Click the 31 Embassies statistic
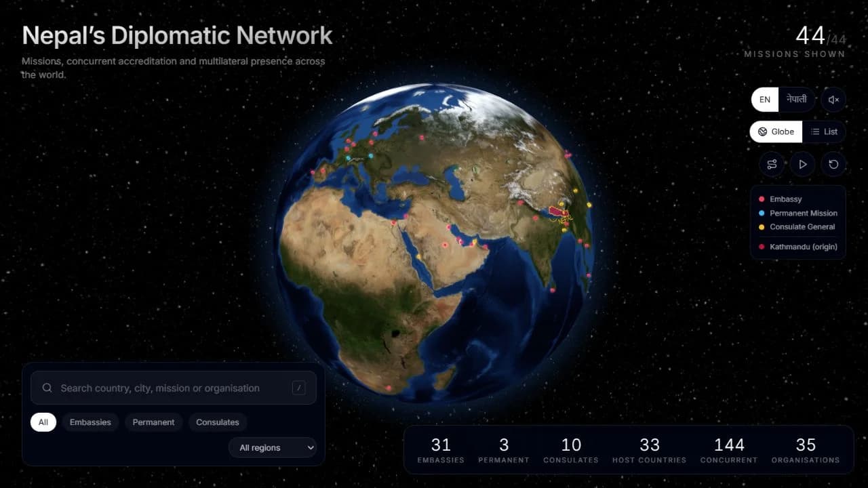Viewport: 868px width, 488px height. pos(441,451)
